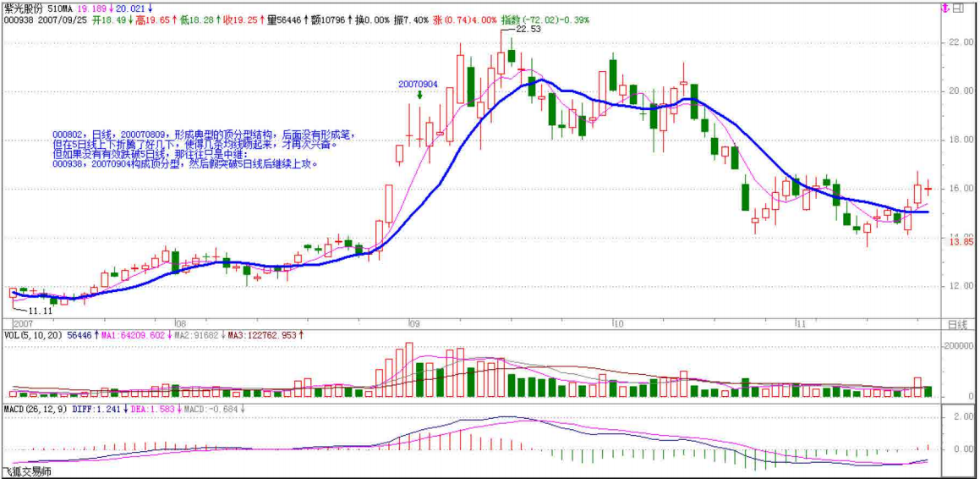The image size is (980, 479).
Task: Click the panel layout icon at top right
Action: pos(958,8)
